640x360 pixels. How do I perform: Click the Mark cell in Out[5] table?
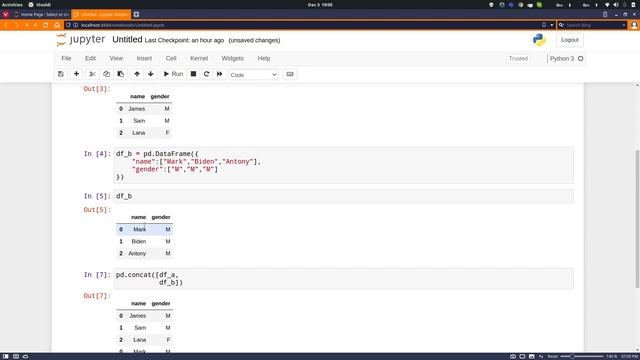[139, 229]
